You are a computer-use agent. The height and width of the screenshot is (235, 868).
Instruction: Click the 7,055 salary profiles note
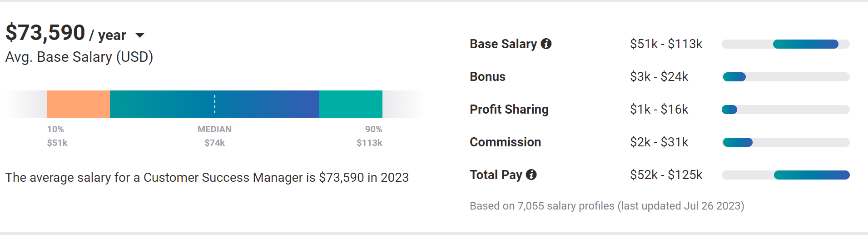607,206
